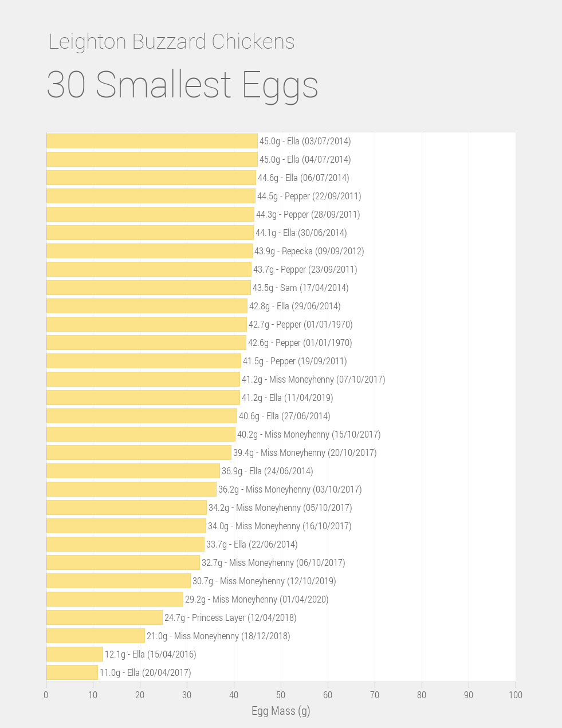
Task: Click the '41.5g - Pepper (19/09/2011)' label
Action: click(294, 361)
